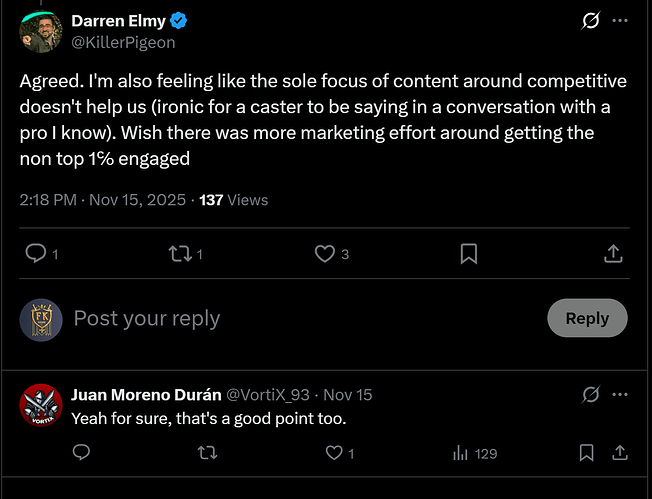The width and height of the screenshot is (652, 499).
Task: Bookmark Darren Elmy's post
Action: (468, 254)
